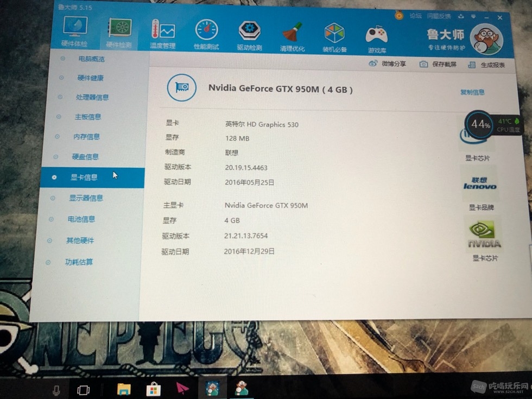
Task: Click 生成报表 to generate a report
Action: 487,65
